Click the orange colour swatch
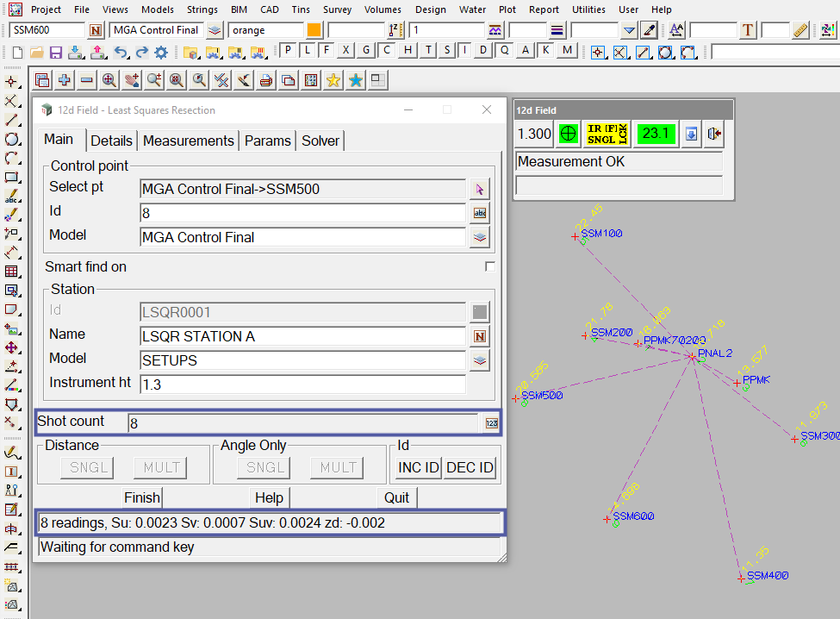The height and width of the screenshot is (619, 840). pyautogui.click(x=314, y=30)
